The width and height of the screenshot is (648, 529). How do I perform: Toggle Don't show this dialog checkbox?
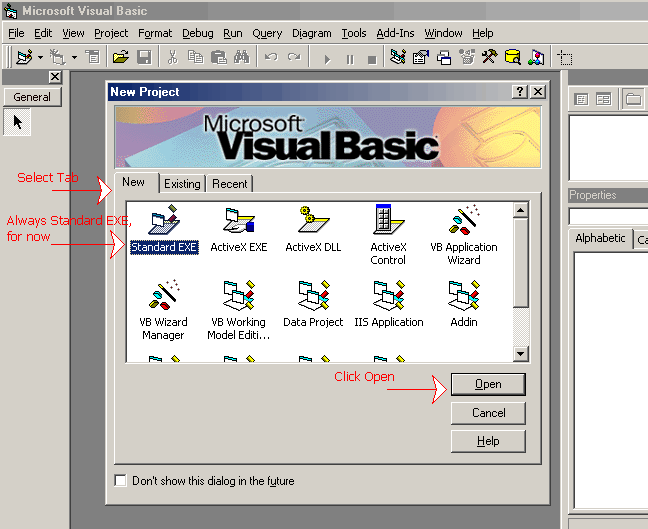click(x=121, y=481)
